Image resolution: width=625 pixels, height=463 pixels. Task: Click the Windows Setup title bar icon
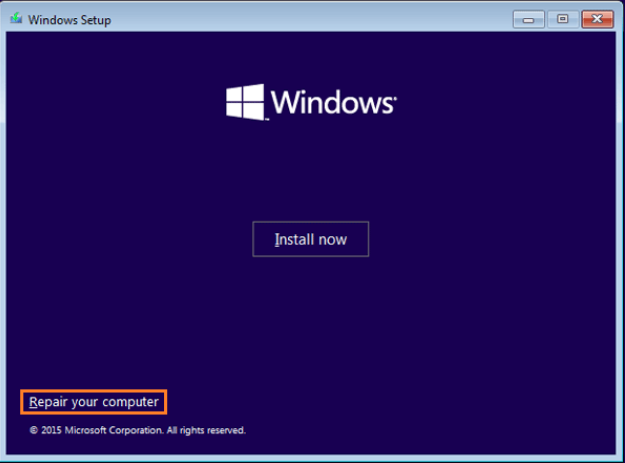point(16,18)
